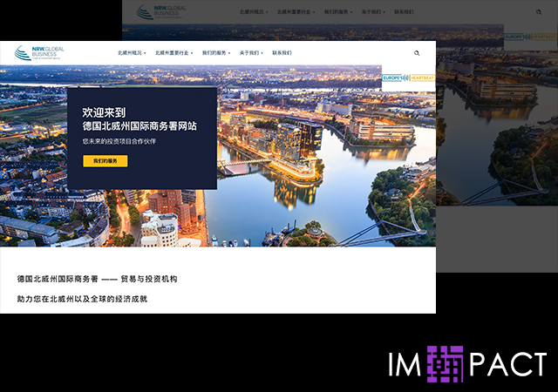Expand 我们的服务 menu in background window
This screenshot has height=392, width=558.
point(338,11)
